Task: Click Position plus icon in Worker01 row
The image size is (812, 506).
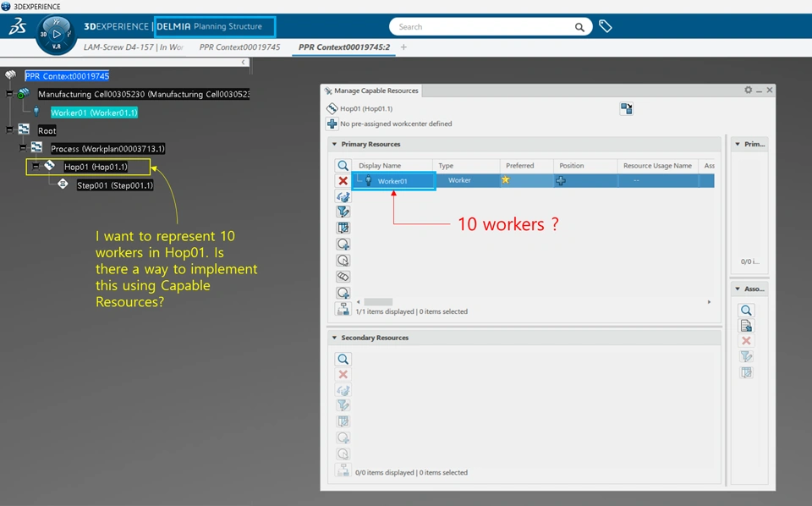Action: click(x=560, y=181)
